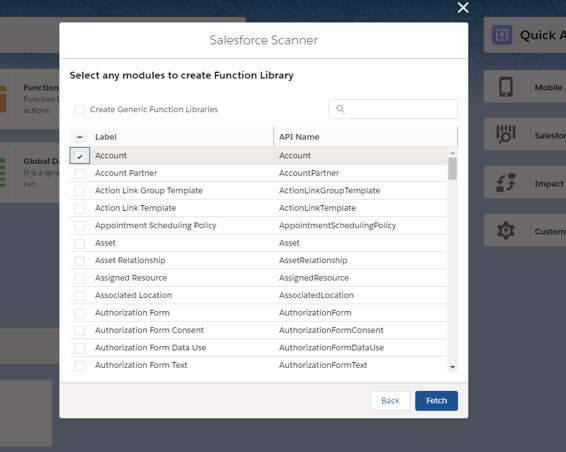Open the Function card in background
This screenshot has height=452, width=566.
click(x=30, y=99)
